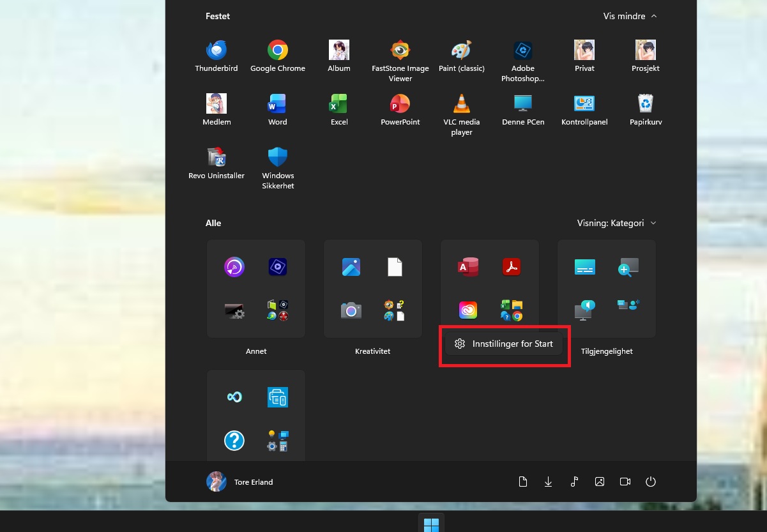
Task: Open the Pictures folder shortcut
Action: [600, 482]
